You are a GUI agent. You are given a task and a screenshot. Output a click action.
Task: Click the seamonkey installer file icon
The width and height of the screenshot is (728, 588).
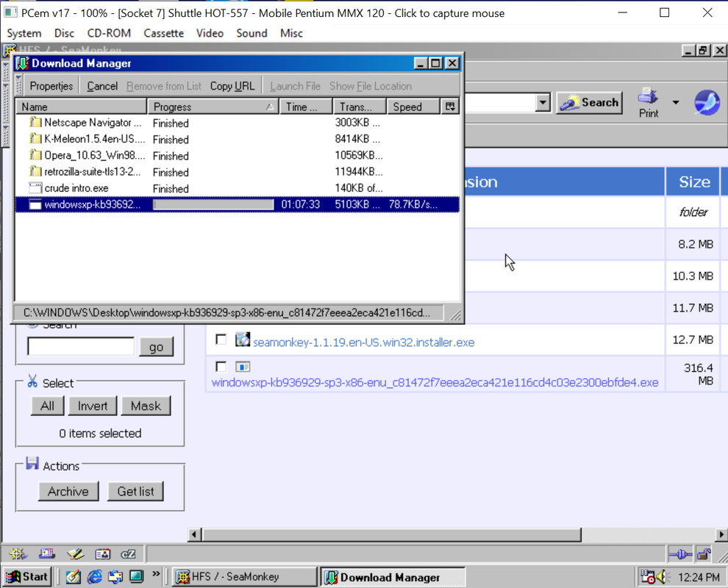click(243, 340)
